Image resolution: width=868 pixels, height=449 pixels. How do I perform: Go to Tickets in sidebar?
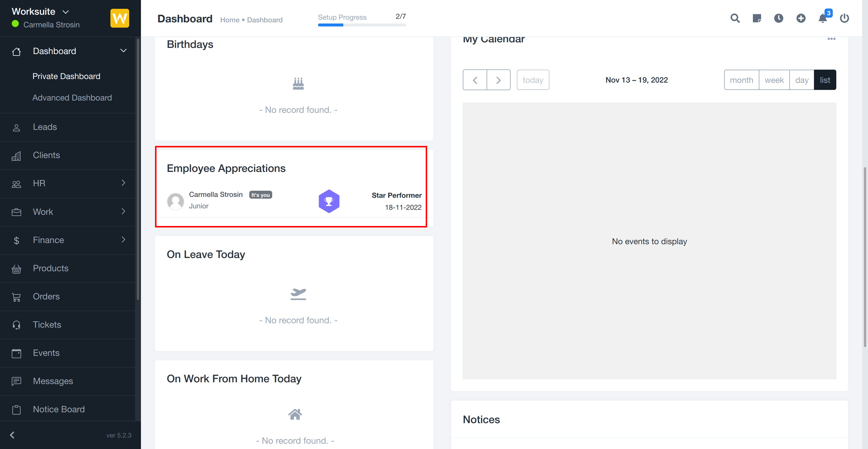(47, 325)
